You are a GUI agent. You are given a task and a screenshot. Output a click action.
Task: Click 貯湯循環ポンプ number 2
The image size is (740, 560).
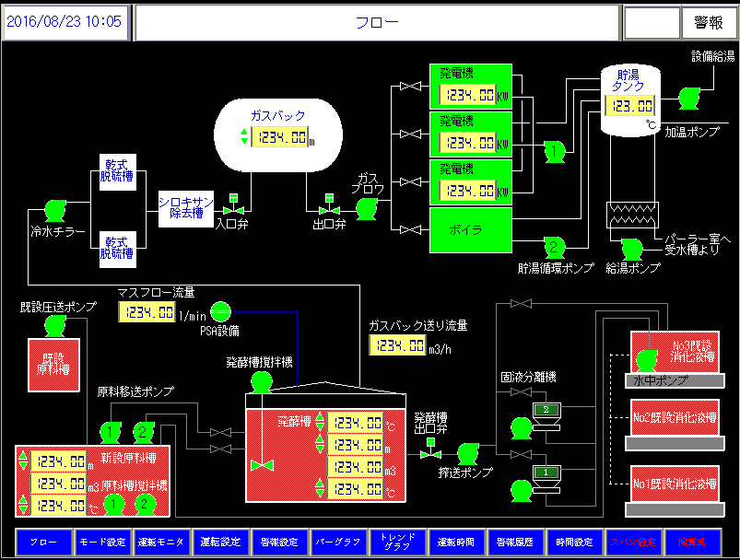[555, 248]
